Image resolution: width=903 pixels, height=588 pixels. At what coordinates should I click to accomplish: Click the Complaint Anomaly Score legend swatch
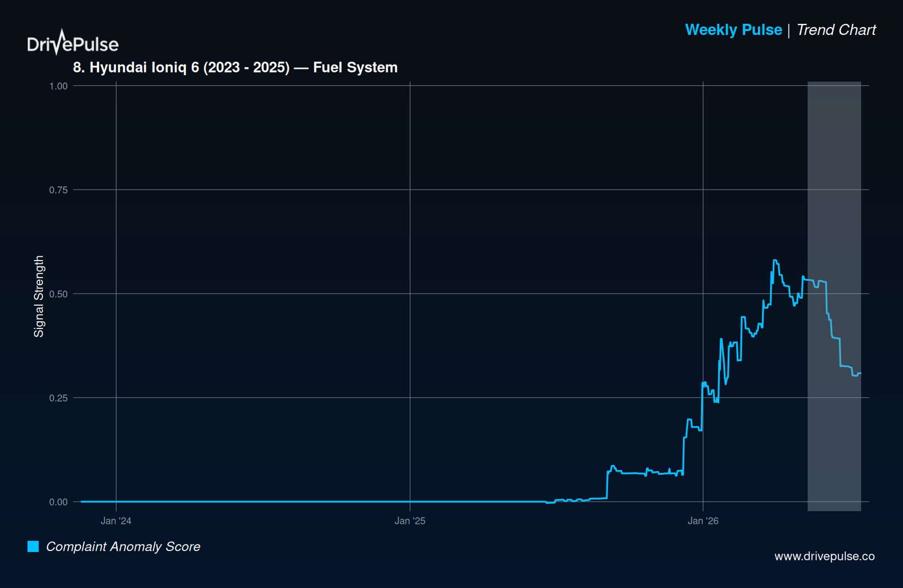(x=33, y=546)
